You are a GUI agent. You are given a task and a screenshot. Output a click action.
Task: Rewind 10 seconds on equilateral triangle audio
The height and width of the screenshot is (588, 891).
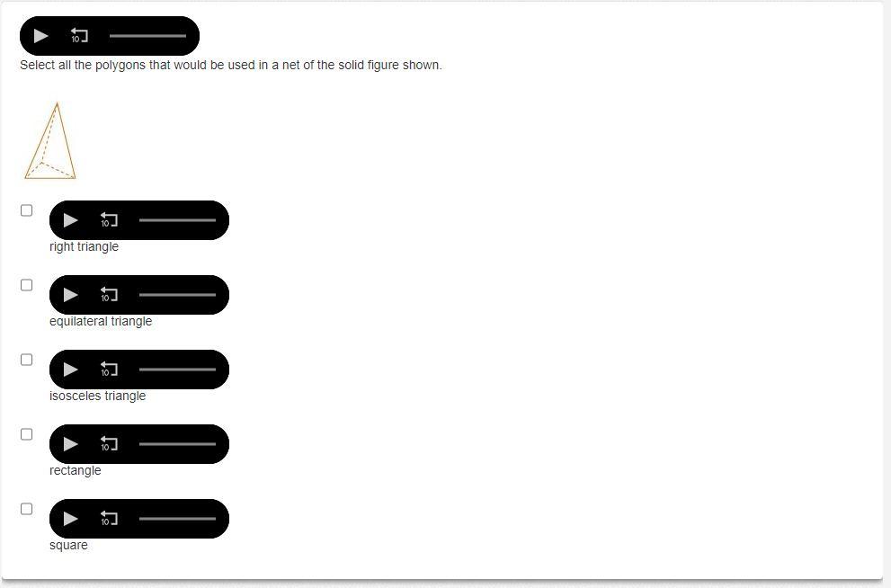pyautogui.click(x=109, y=295)
